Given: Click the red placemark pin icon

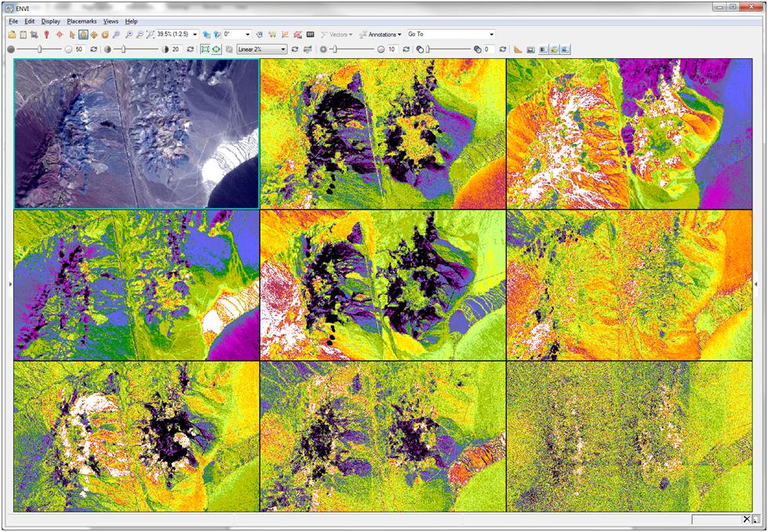Looking at the screenshot, I should tap(46, 35).
